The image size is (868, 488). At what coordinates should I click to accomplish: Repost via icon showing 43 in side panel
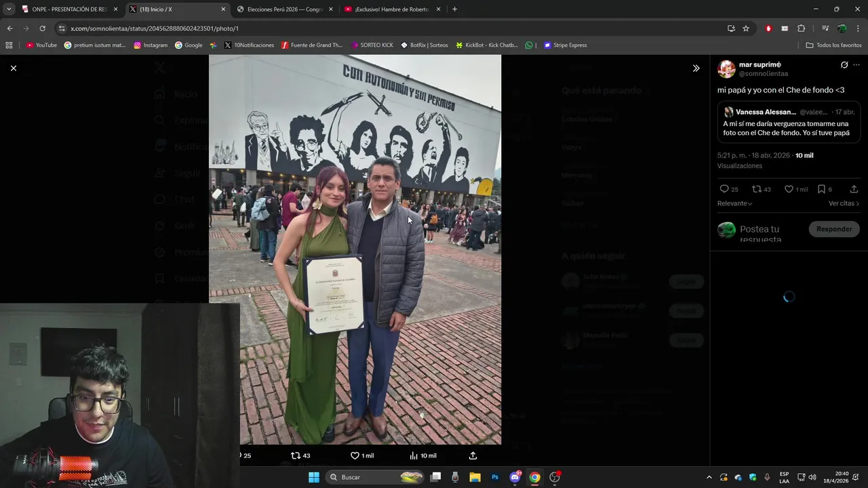tap(762, 189)
